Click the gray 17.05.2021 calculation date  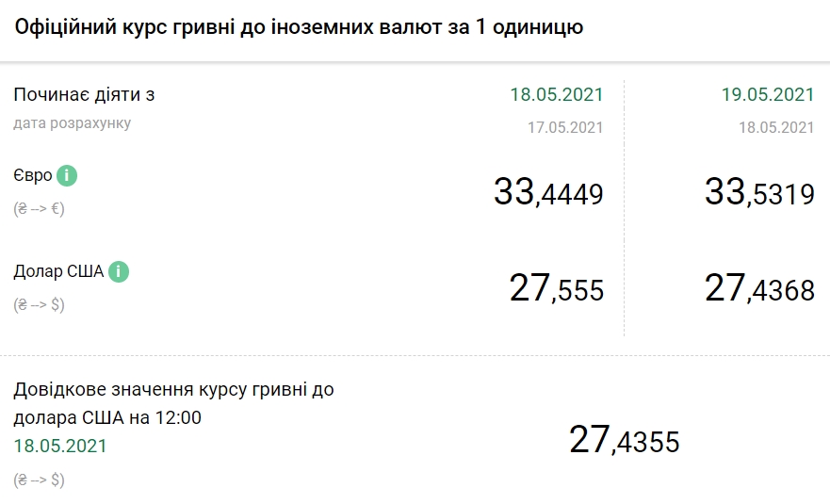564,127
